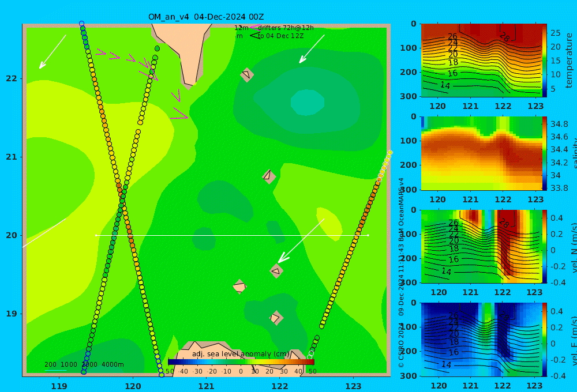577x392 pixels.
Task: Click the salinity colorbar
Action: (x=545, y=153)
